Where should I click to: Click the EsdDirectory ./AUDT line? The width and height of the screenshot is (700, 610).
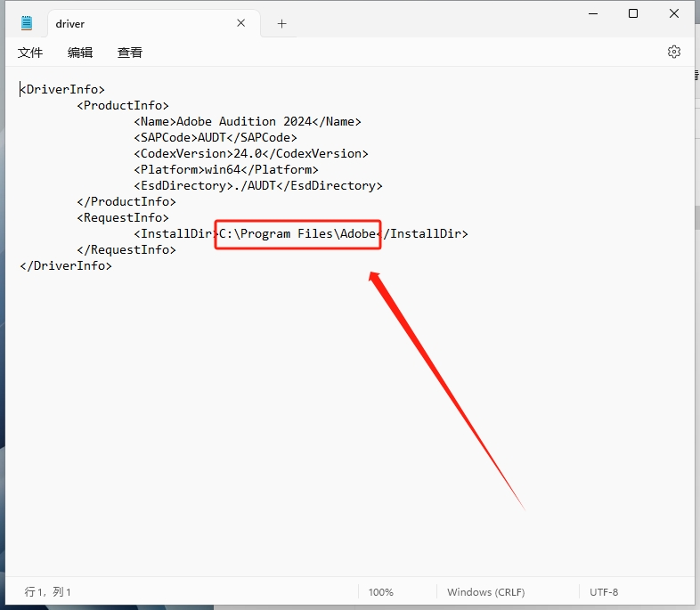[x=258, y=185]
